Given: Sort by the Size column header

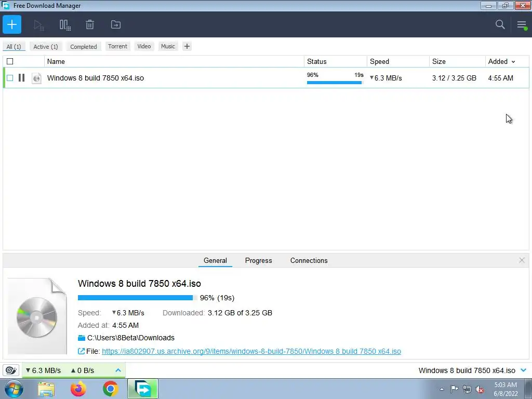Looking at the screenshot, I should pos(438,61).
